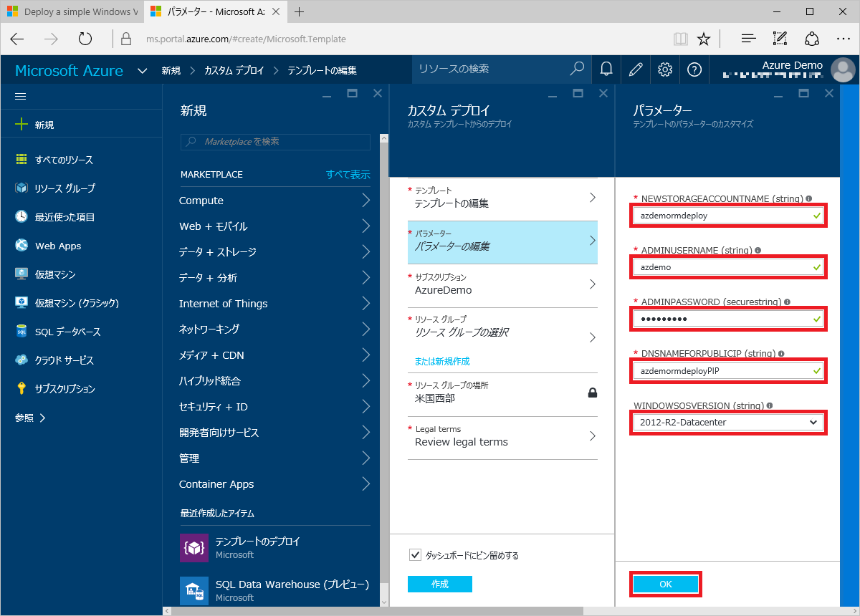Open the help question mark icon
Image resolution: width=860 pixels, height=616 pixels.
694,69
